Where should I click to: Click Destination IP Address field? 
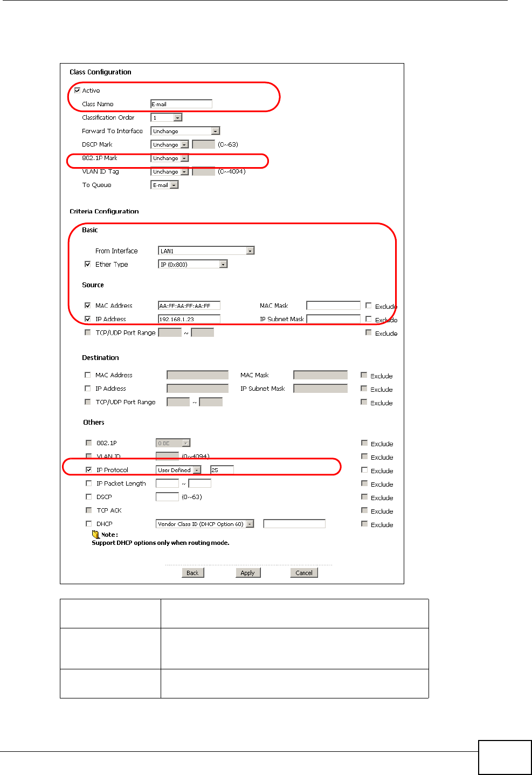pyautogui.click(x=198, y=389)
